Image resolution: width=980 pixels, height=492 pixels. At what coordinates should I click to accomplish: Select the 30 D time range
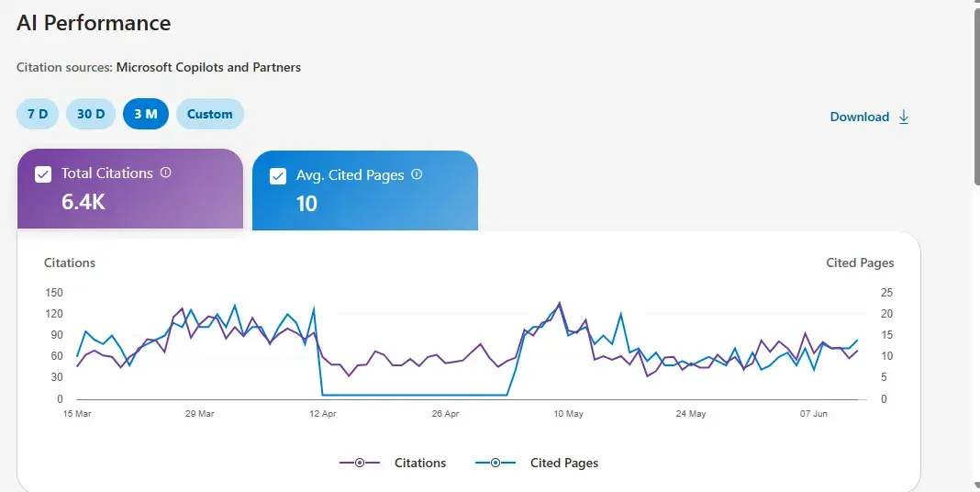91,115
